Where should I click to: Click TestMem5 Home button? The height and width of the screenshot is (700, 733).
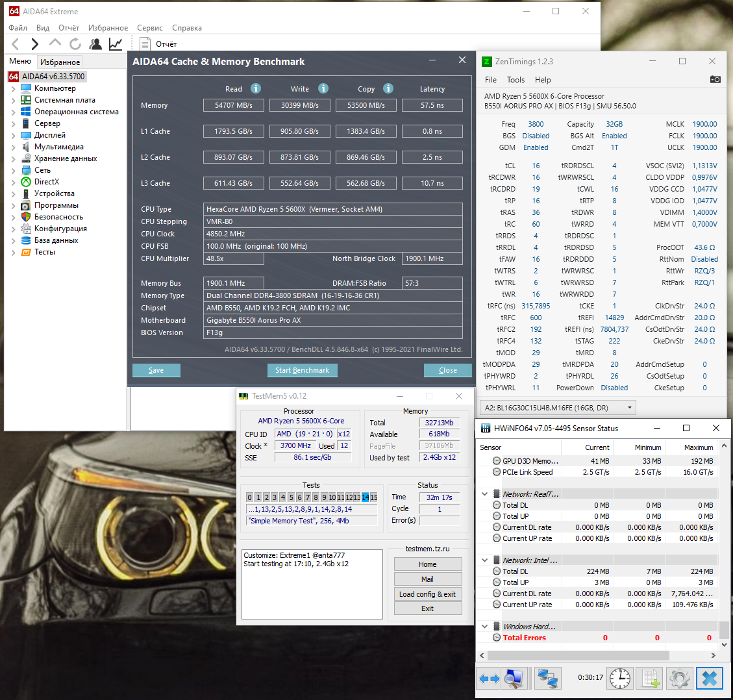tap(428, 564)
